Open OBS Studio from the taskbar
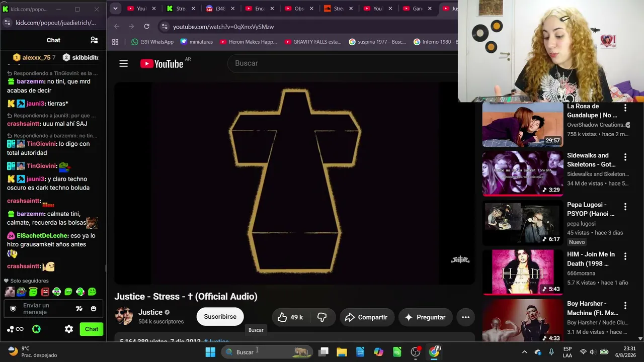Viewport: 644px width, 362px height. click(x=416, y=352)
